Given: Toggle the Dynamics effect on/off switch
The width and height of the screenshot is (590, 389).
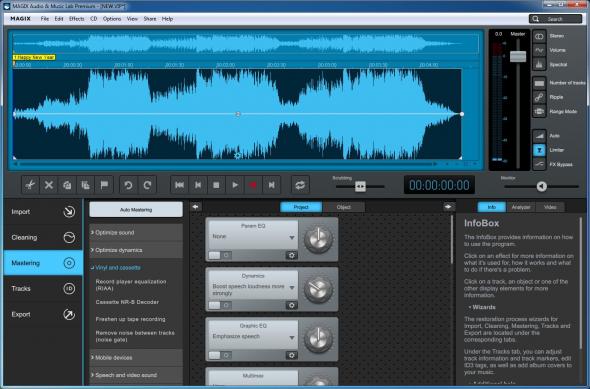Looking at the screenshot, I should (220, 305).
